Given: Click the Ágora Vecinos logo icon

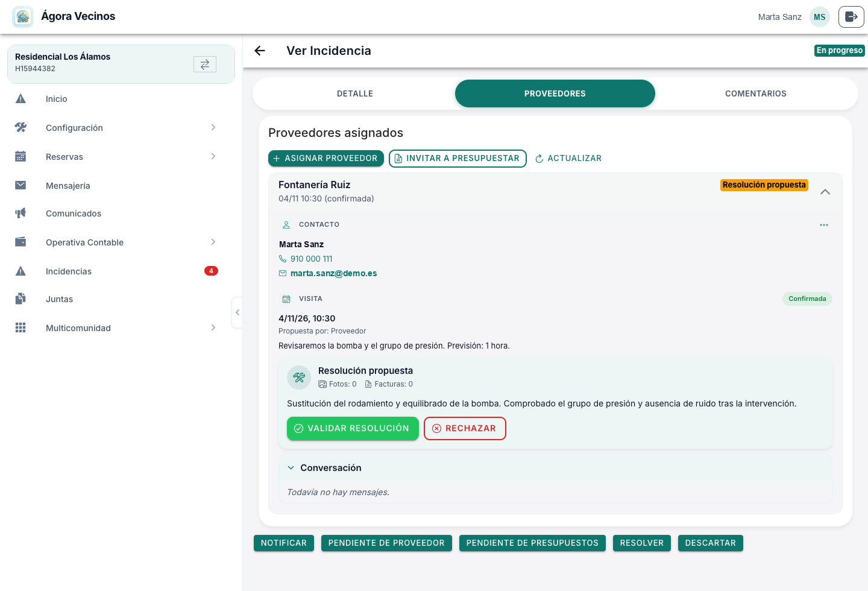Looking at the screenshot, I should click(23, 17).
